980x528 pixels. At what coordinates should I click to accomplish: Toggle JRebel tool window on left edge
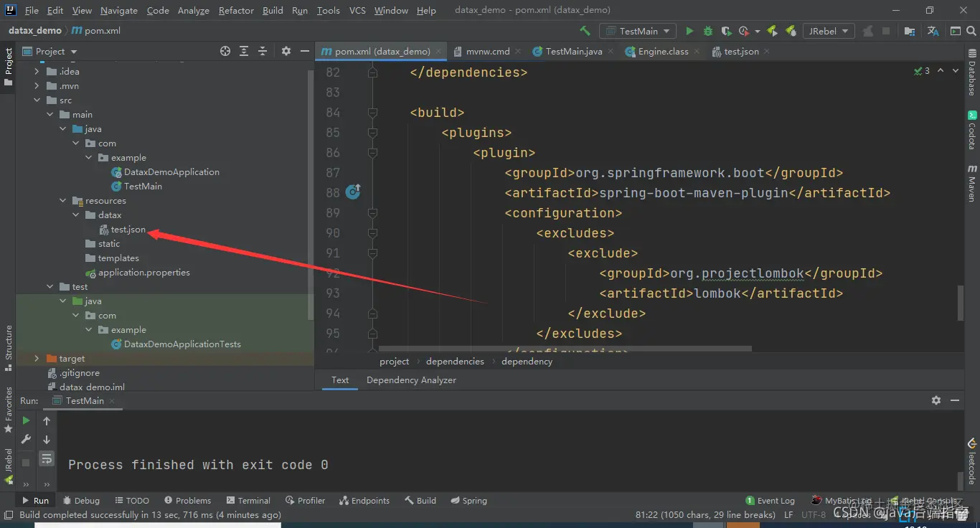[9, 466]
